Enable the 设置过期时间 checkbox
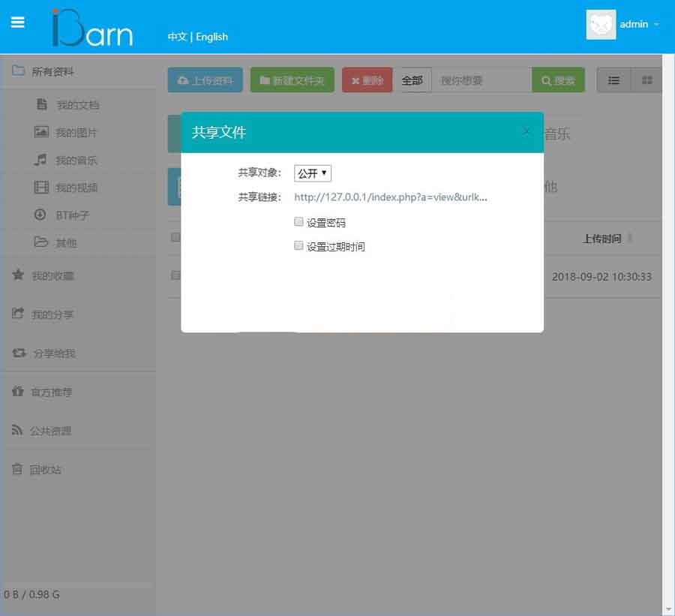 [x=298, y=245]
